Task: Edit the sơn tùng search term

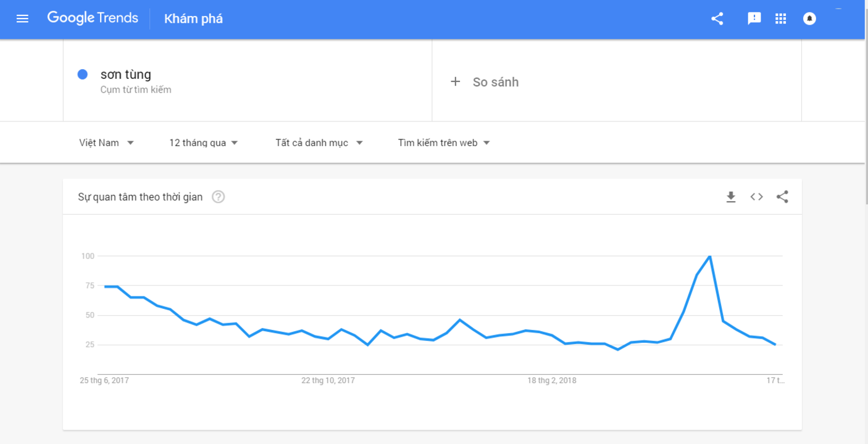Action: tap(126, 75)
